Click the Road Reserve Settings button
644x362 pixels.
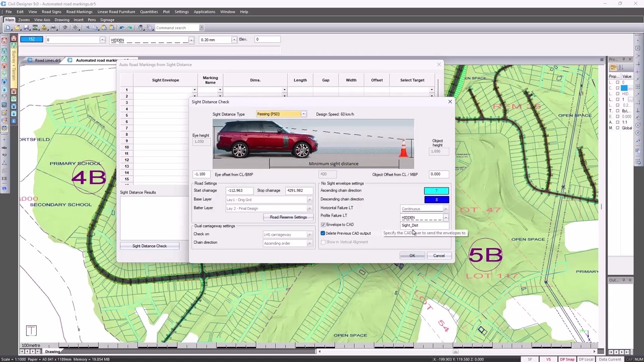pos(288,217)
